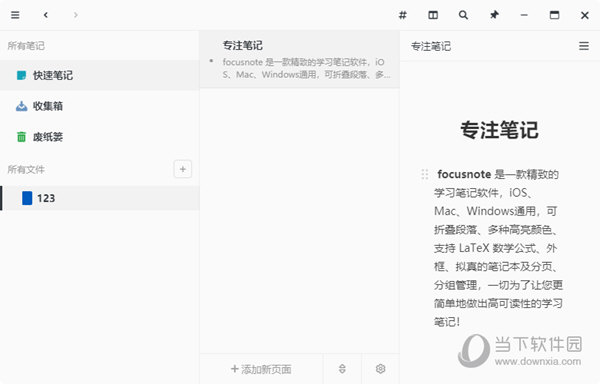
Task: Close the focusnote window
Action: pyautogui.click(x=585, y=15)
